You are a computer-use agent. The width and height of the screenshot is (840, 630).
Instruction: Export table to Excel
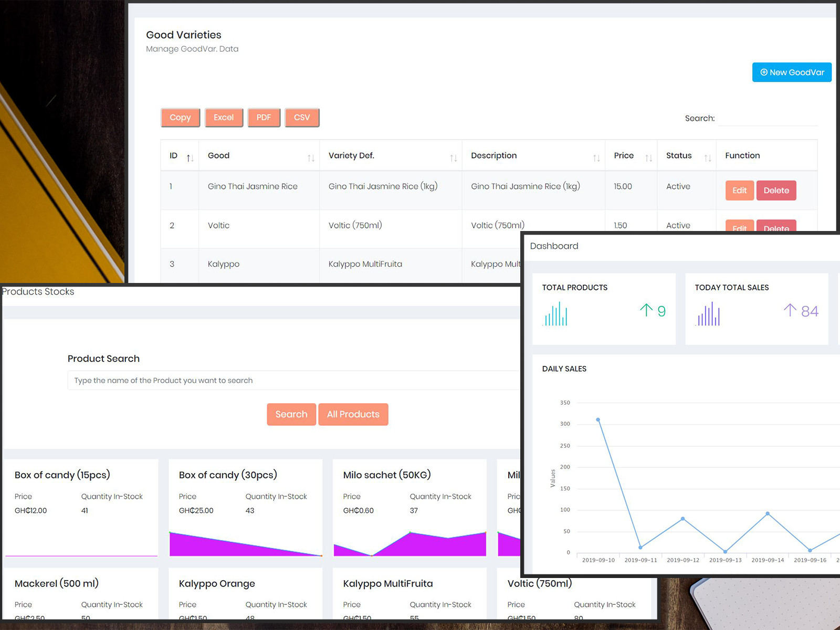[224, 118]
